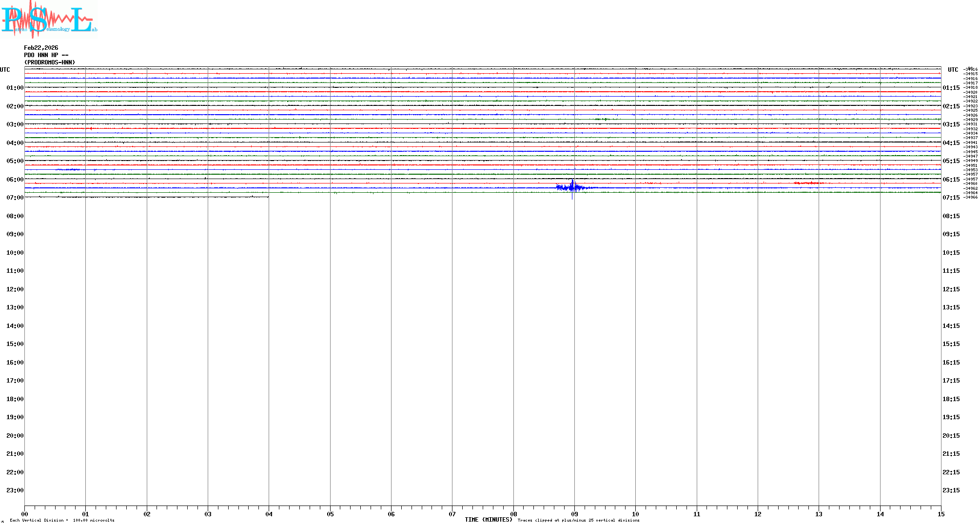
Task: Click the Traces clipped footnote text
Action: pyautogui.click(x=578, y=520)
